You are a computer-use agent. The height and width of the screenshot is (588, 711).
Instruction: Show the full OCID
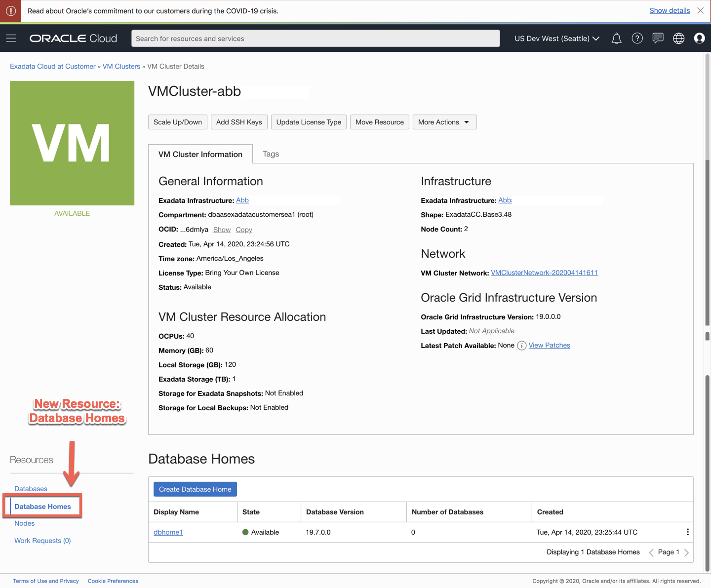click(x=222, y=230)
